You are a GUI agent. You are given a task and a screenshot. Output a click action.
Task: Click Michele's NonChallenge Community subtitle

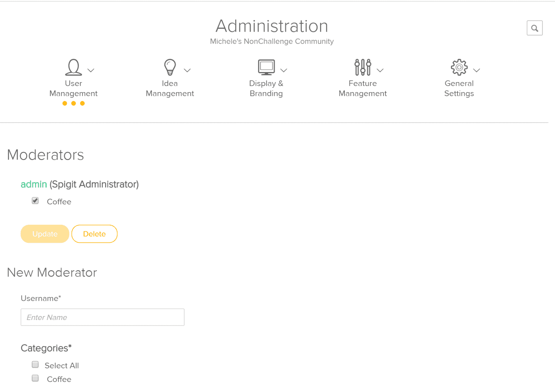272,41
